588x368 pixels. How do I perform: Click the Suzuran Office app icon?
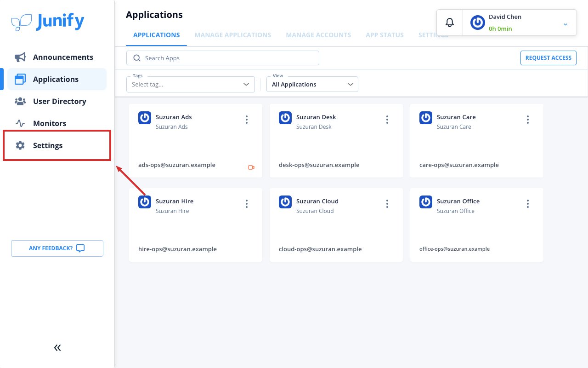(426, 202)
